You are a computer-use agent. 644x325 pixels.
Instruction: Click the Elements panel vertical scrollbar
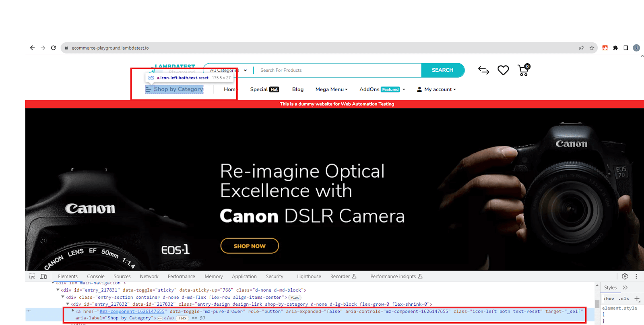click(597, 304)
